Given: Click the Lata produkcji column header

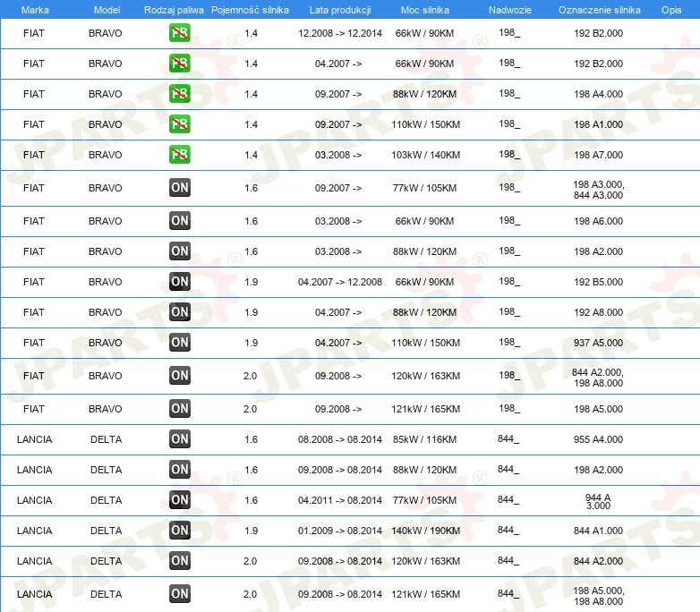Looking at the screenshot, I should tap(340, 10).
